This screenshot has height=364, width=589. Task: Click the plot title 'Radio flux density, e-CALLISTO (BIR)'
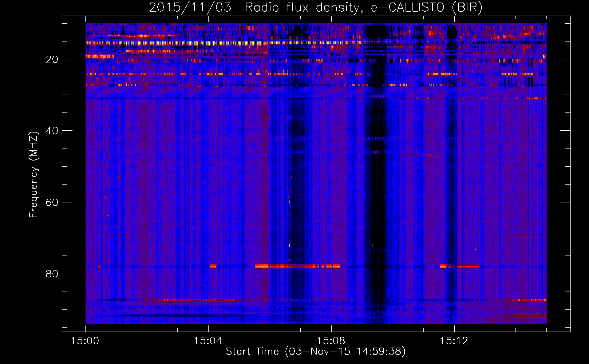click(363, 8)
